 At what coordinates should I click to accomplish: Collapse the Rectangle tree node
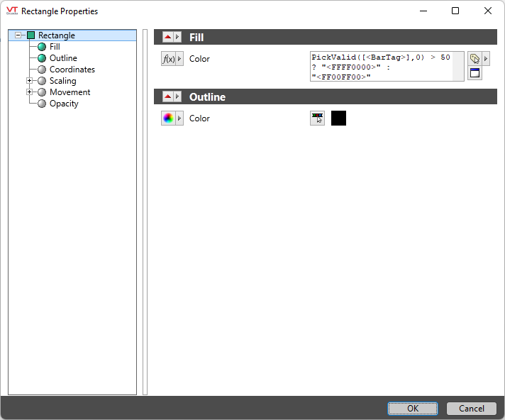[18, 35]
